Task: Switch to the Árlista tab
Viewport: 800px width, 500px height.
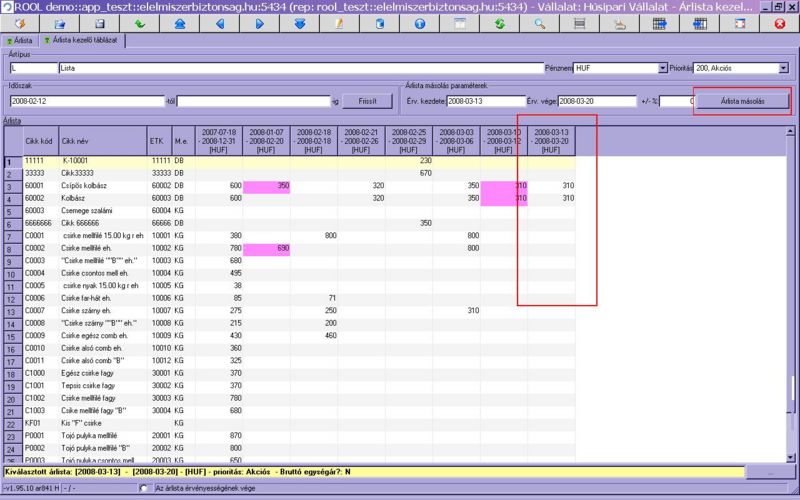Action: point(19,41)
